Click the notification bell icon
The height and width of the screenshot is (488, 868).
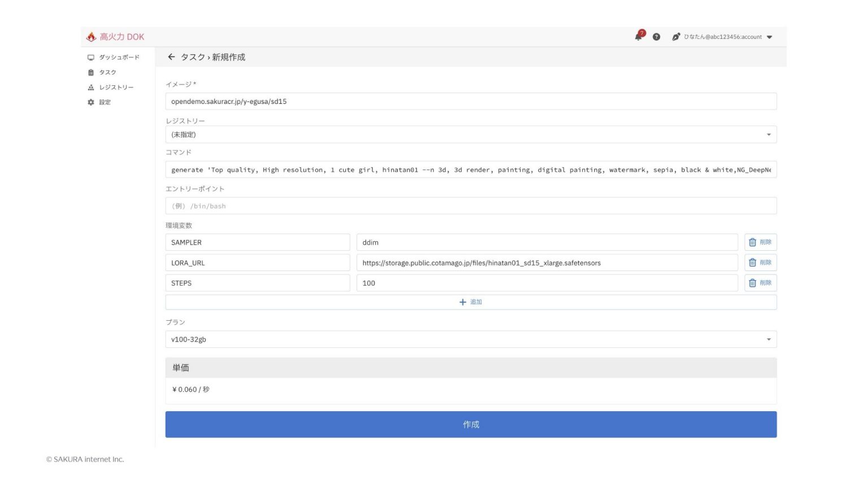coord(638,36)
